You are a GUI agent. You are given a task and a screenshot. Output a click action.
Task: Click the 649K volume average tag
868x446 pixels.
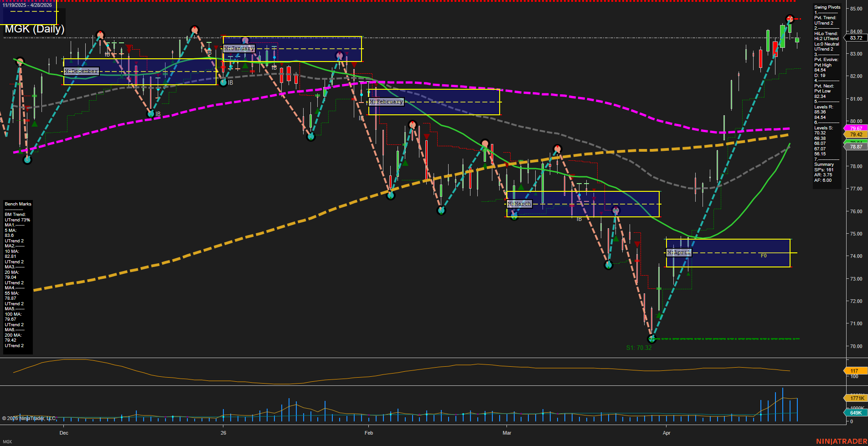click(856, 413)
